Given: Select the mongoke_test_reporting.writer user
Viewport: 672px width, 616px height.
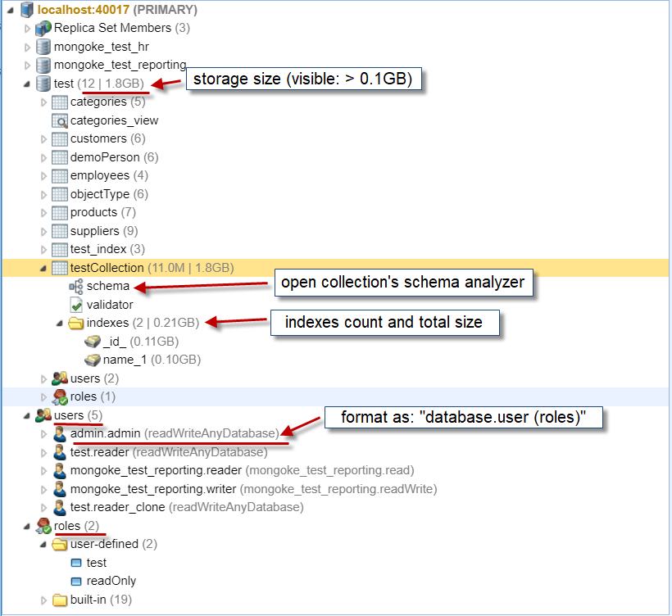Looking at the screenshot, I should click(x=254, y=489).
